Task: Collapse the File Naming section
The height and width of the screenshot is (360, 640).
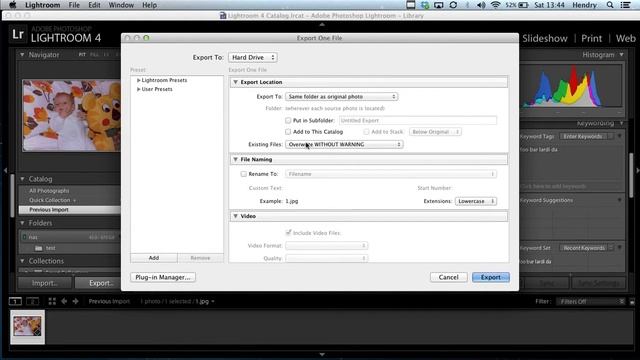Action: click(x=236, y=159)
